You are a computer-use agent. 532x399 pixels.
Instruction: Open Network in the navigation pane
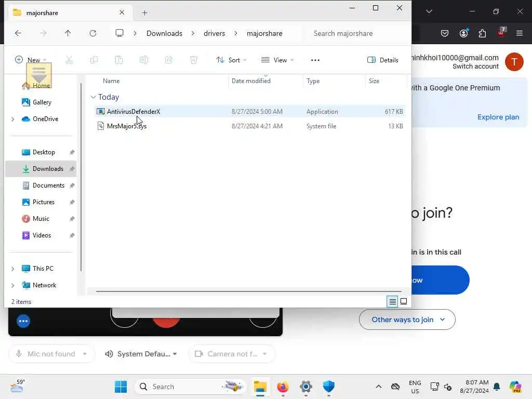(44, 285)
